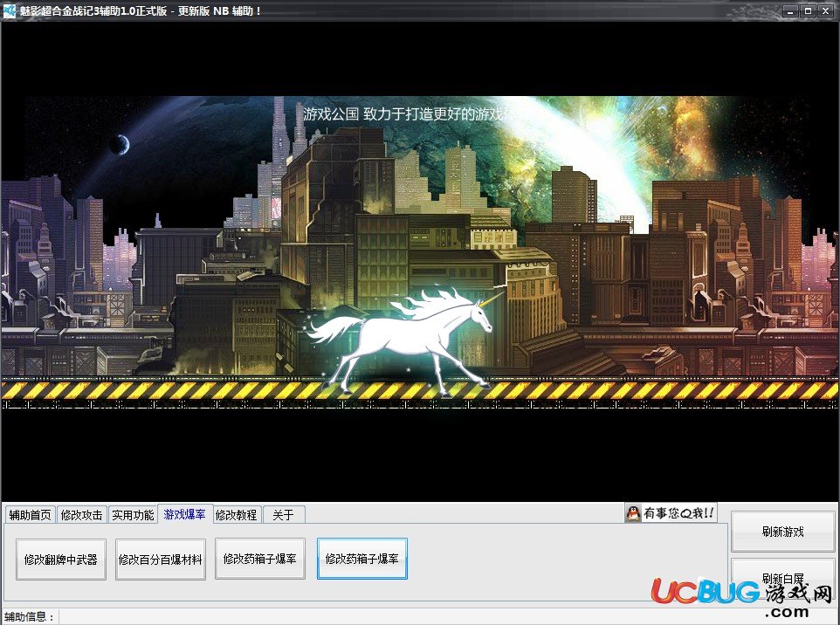Maximize the helper window
The image size is (840, 625).
[809, 10]
